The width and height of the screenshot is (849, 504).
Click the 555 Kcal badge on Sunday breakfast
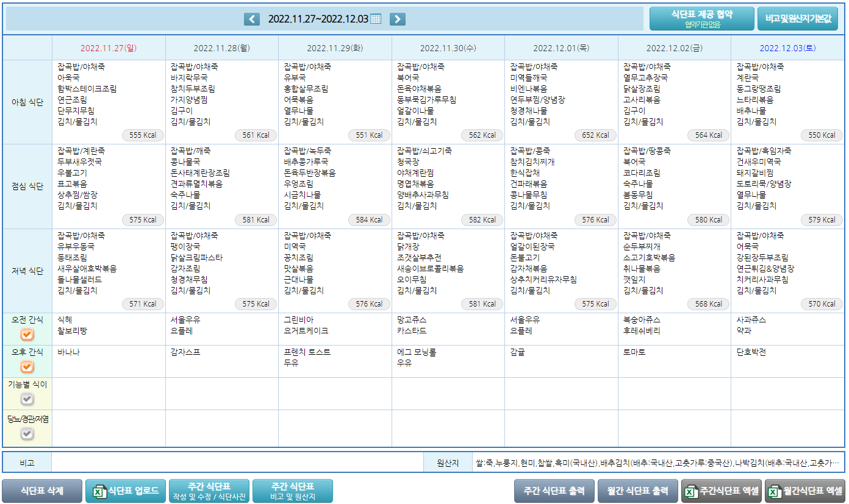[x=143, y=135]
